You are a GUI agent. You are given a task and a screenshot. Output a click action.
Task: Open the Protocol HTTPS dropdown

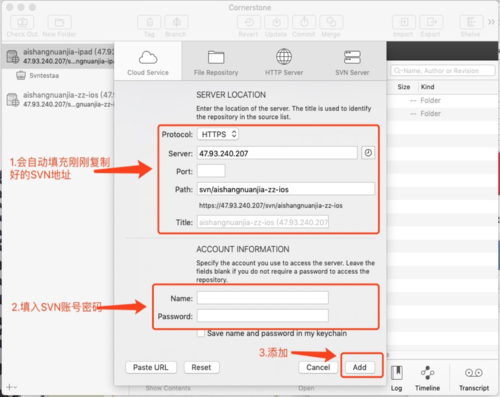point(218,134)
